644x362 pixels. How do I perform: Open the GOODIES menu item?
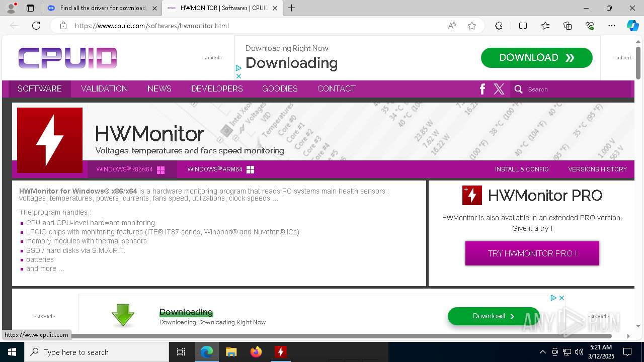point(280,88)
